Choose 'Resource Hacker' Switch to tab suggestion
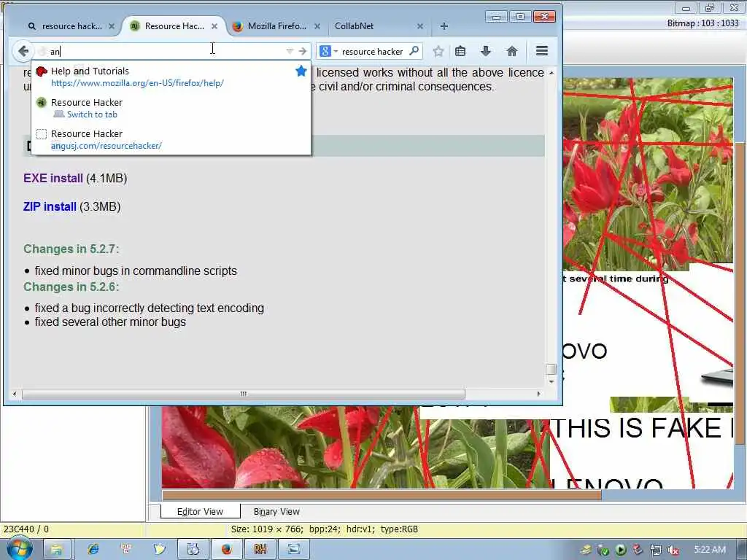The height and width of the screenshot is (560, 747). coord(171,108)
